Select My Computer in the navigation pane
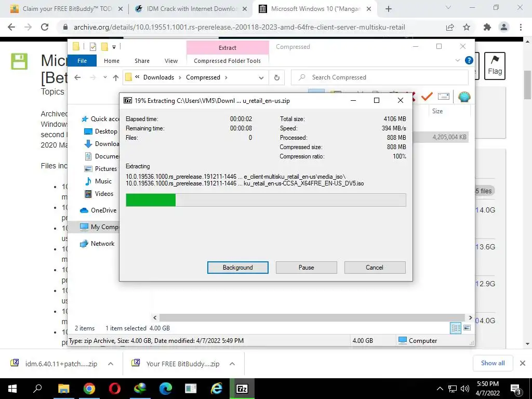The height and width of the screenshot is (399, 532). [99, 227]
